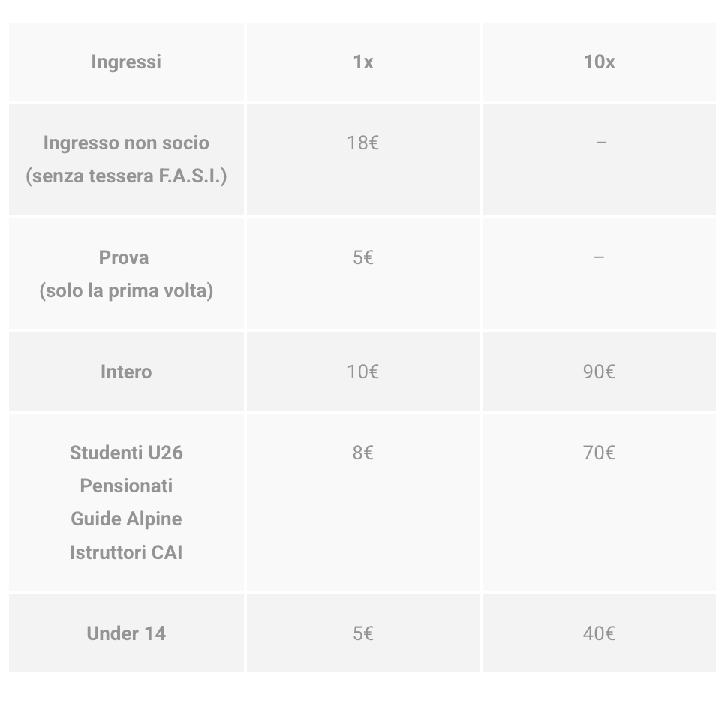
Task: Click the Intero row label
Action: [126, 372]
